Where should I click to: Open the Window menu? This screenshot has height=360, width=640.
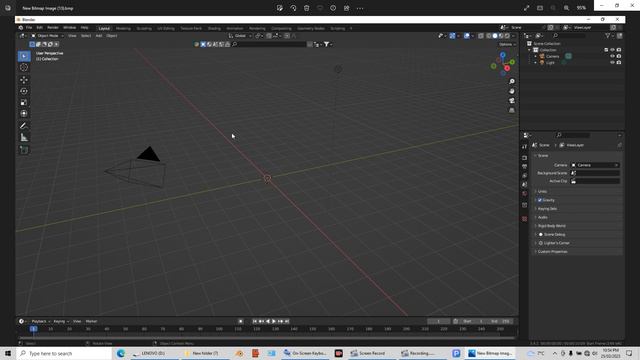pyautogui.click(x=69, y=28)
